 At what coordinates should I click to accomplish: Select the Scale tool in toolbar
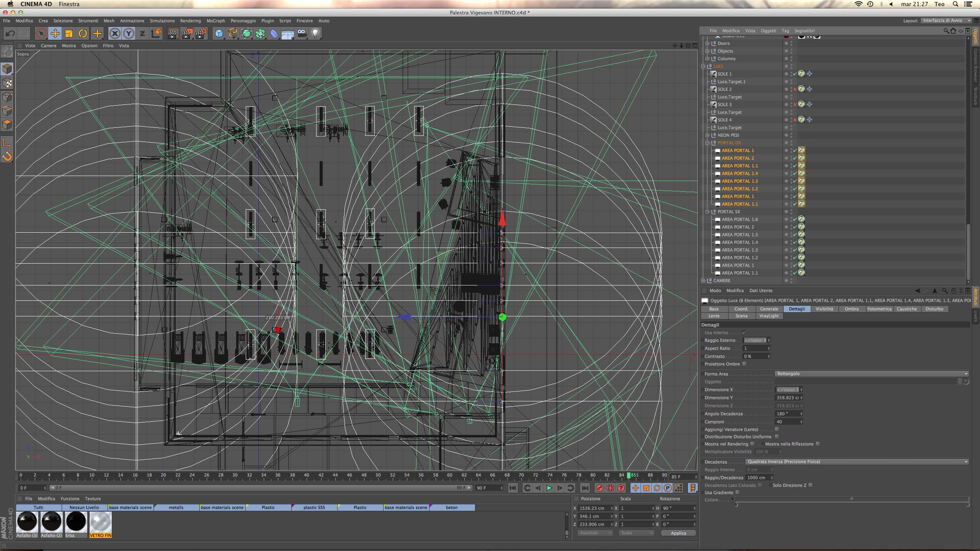pyautogui.click(x=69, y=34)
